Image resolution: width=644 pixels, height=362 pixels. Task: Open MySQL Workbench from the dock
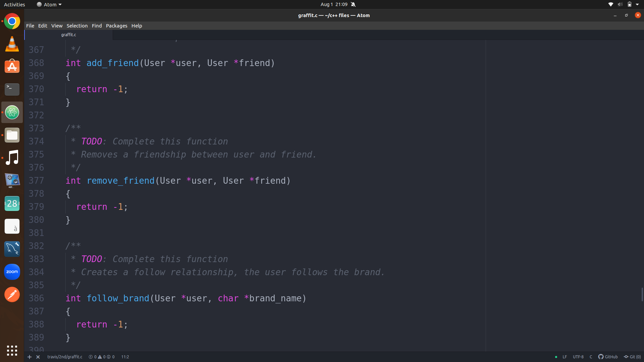(x=12, y=249)
